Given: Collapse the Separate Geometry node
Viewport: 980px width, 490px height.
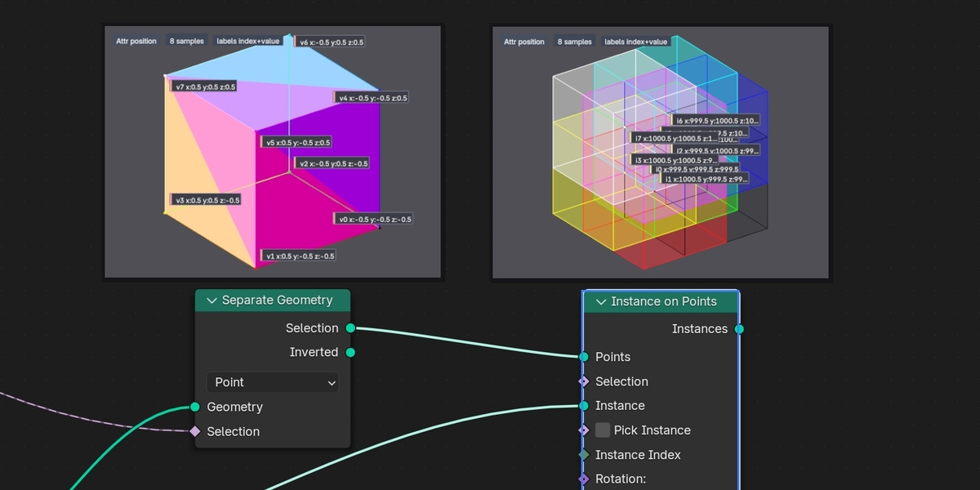Looking at the screenshot, I should pyautogui.click(x=210, y=301).
